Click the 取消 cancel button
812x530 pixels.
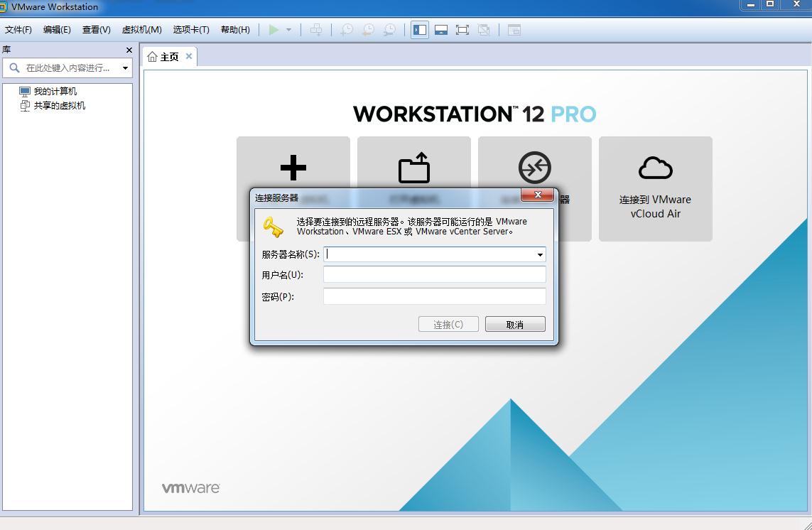pos(515,325)
